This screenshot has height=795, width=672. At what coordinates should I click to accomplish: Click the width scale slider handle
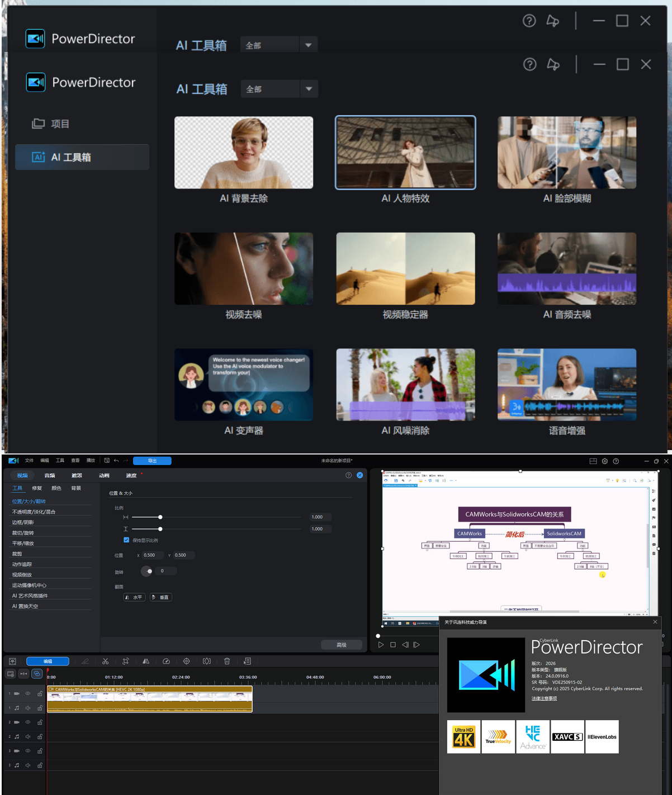(x=160, y=517)
